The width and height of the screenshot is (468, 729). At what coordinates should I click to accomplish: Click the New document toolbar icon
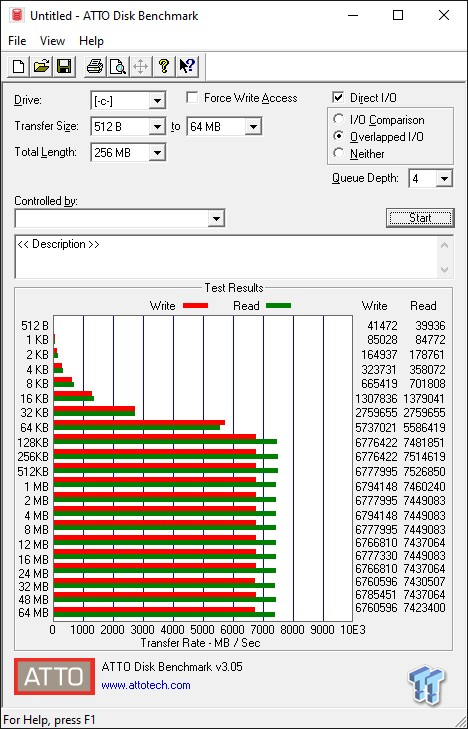coord(19,66)
